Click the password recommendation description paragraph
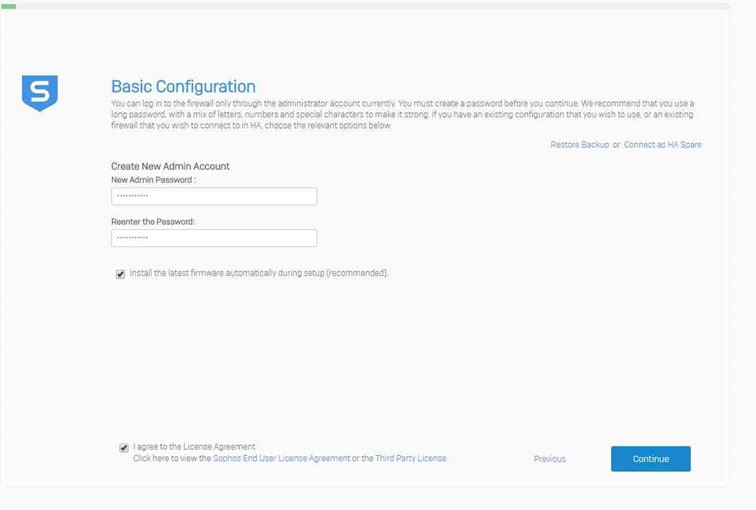Image resolution: width=756 pixels, height=510 pixels. click(x=400, y=114)
